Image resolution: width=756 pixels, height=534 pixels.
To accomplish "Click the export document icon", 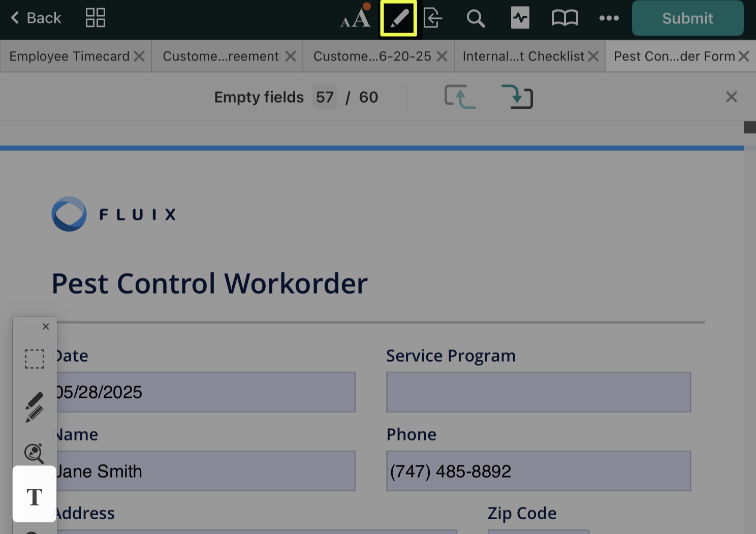I will [x=433, y=18].
